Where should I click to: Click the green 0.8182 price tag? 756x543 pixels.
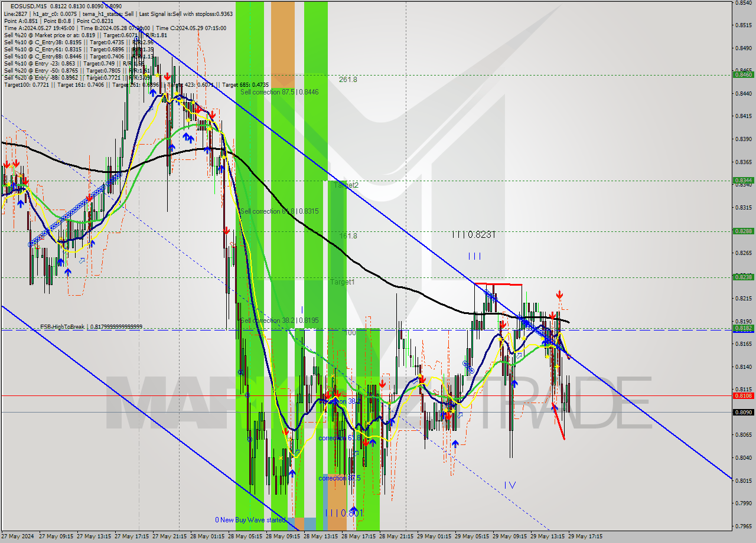click(x=742, y=328)
